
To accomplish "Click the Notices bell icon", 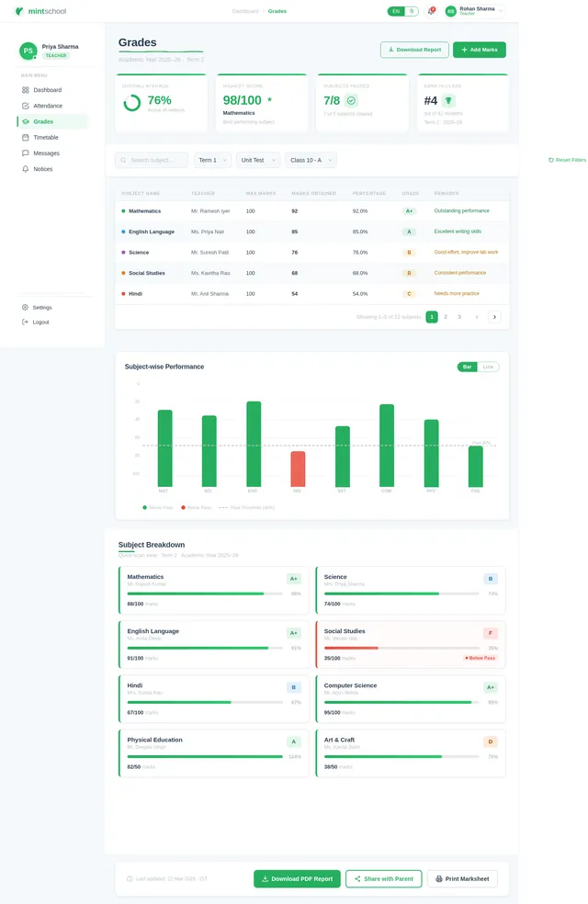I will coord(26,169).
